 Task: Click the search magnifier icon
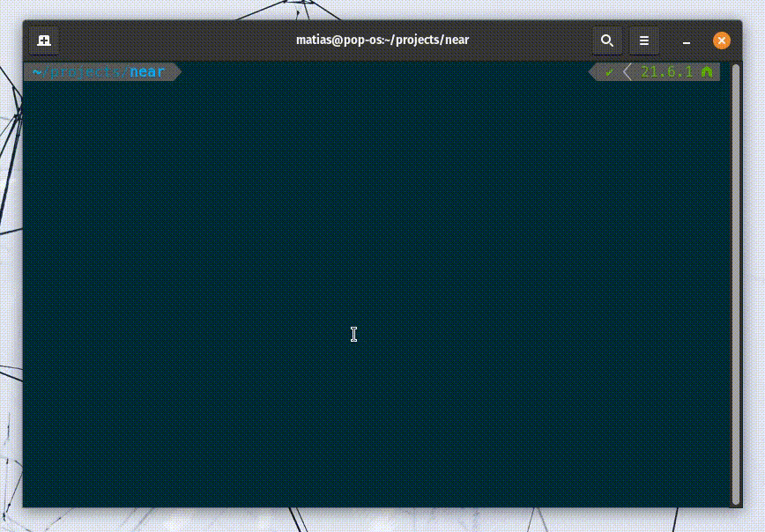[x=606, y=41]
